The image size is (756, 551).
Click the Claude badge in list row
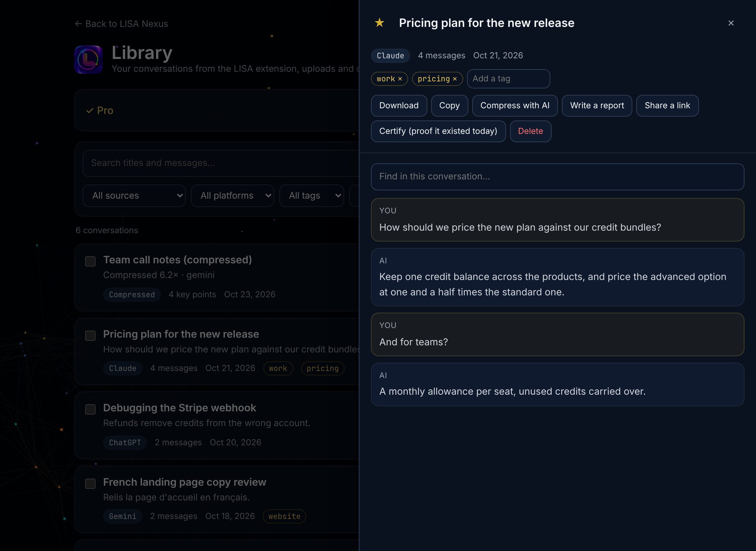122,368
